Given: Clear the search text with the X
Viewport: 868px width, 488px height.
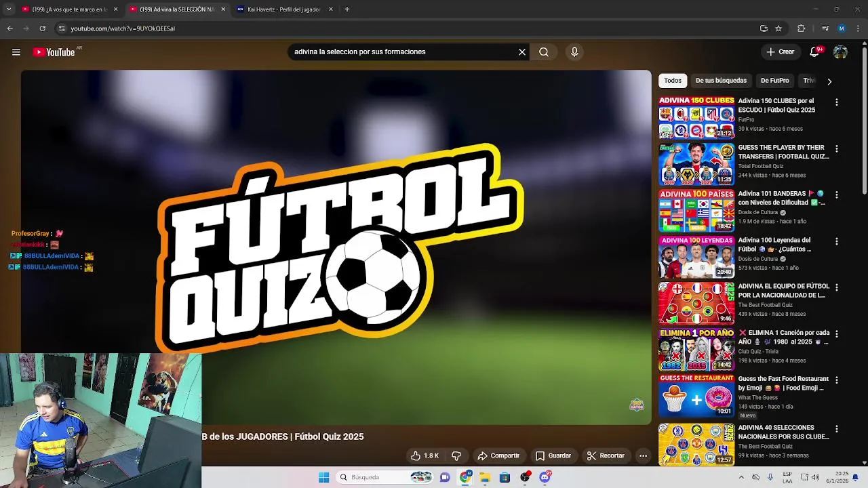Looking at the screenshot, I should (x=522, y=52).
